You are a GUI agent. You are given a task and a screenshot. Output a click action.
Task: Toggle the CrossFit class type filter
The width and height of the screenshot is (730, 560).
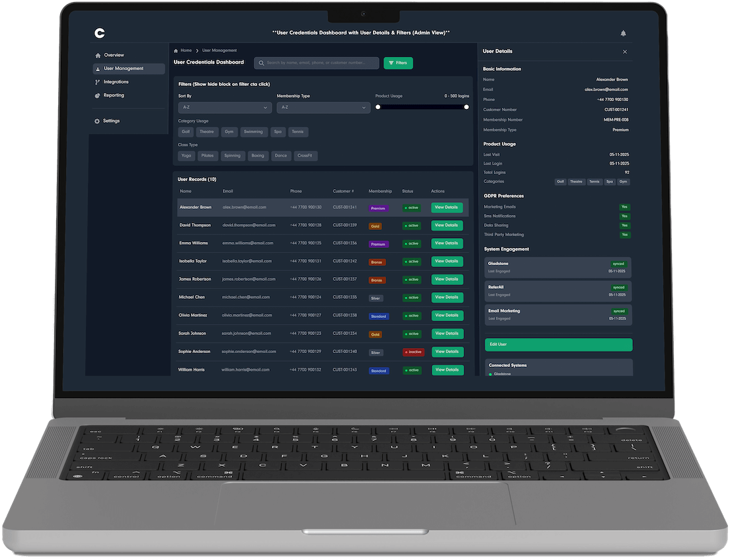click(x=305, y=155)
